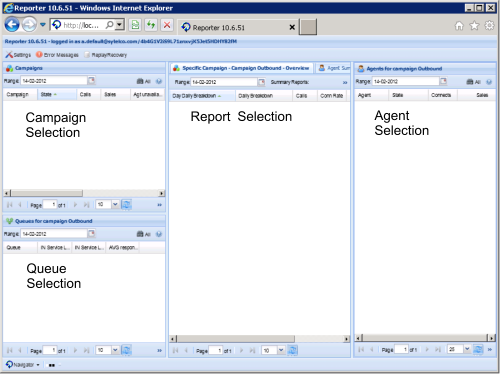Open the Queues page size dropdown
Viewport: 500px width, 374px height.
pos(115,350)
